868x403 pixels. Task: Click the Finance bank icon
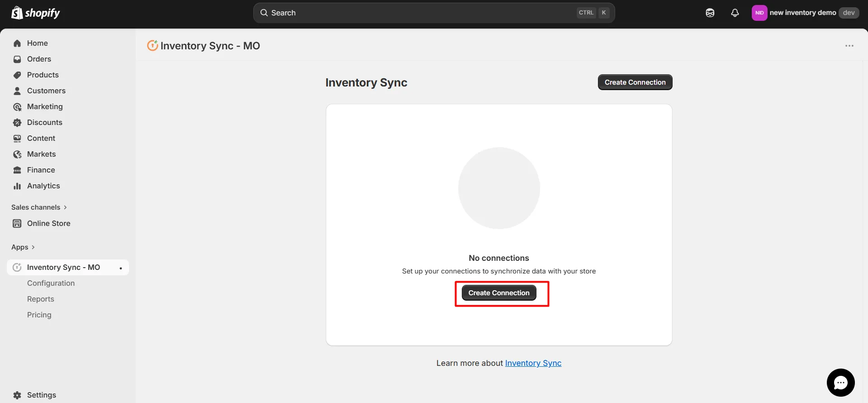point(17,170)
